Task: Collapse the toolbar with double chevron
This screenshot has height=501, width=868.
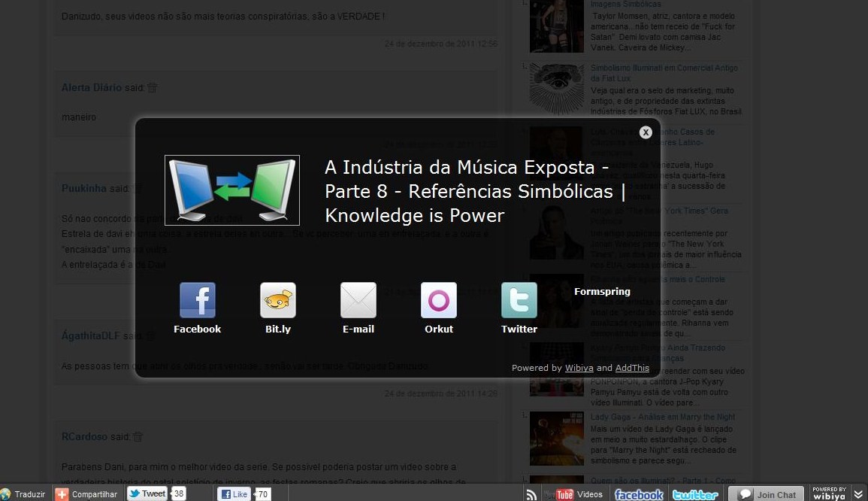Action: (x=858, y=493)
